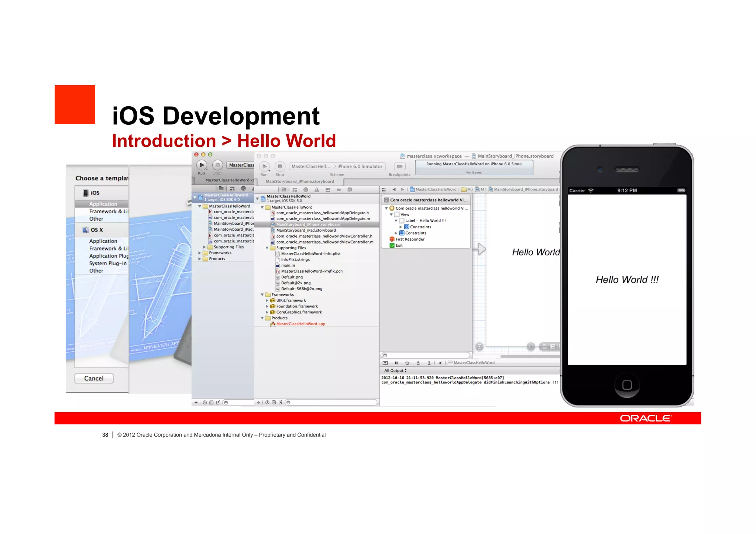Click the Step Over icon in the debug bar
Screen dimensions: 756x534
[x=407, y=363]
